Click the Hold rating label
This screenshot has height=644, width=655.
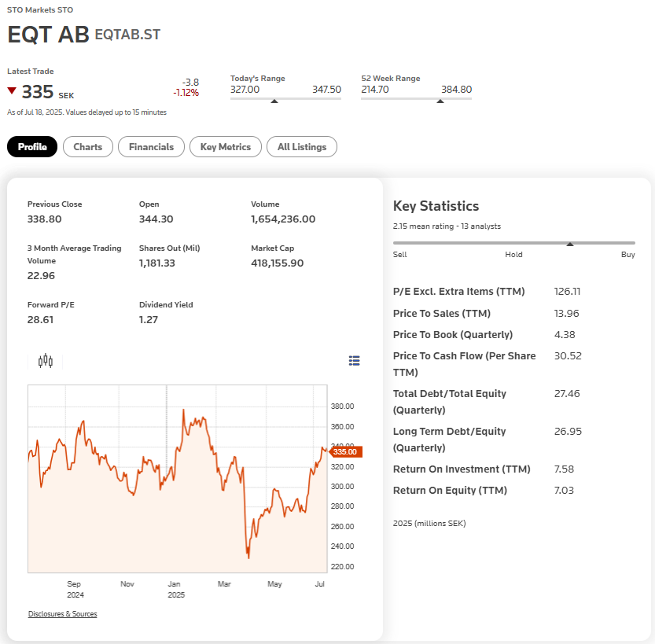point(513,254)
